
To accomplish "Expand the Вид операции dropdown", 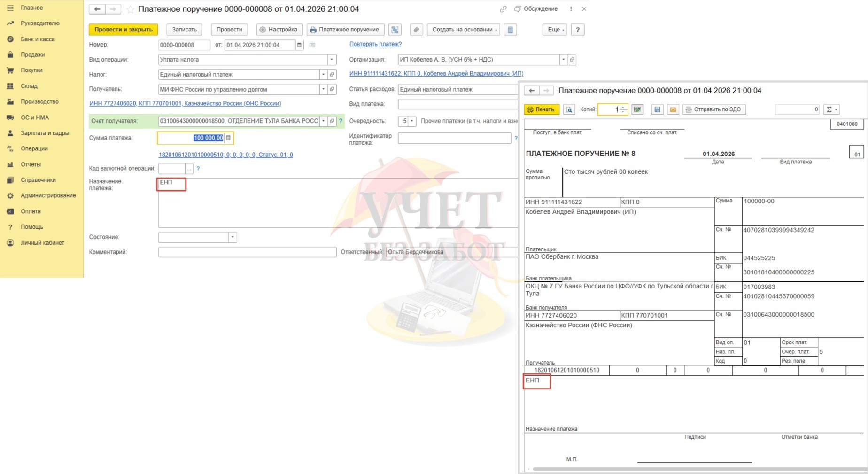I will click(x=332, y=60).
